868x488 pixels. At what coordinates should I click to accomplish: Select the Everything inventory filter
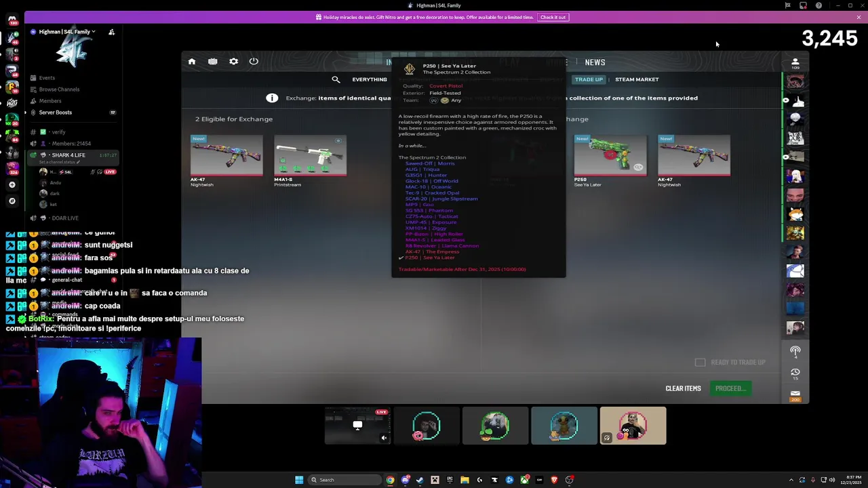[x=370, y=79]
